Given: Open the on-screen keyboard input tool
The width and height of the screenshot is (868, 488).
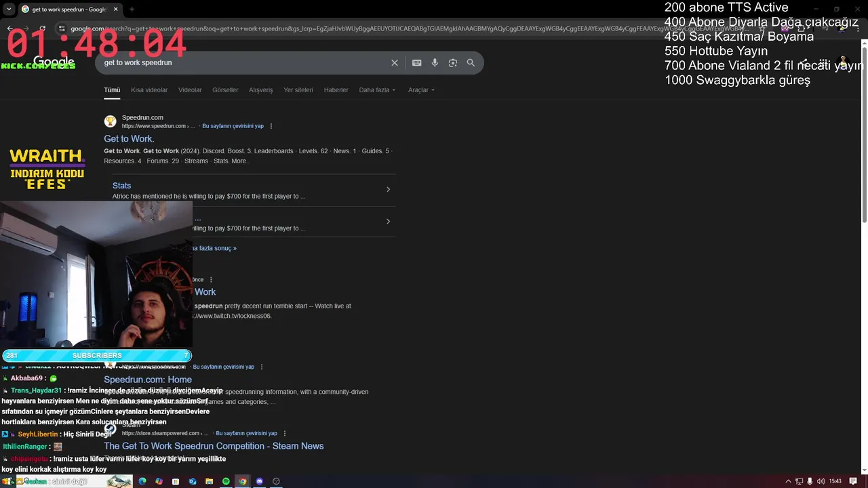Looking at the screenshot, I should coord(416,62).
